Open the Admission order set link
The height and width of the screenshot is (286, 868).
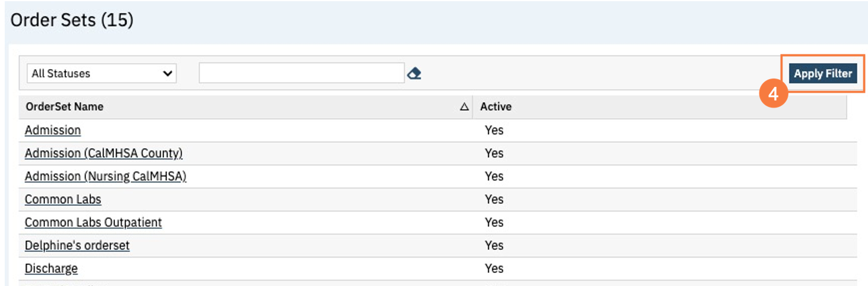pos(53,130)
